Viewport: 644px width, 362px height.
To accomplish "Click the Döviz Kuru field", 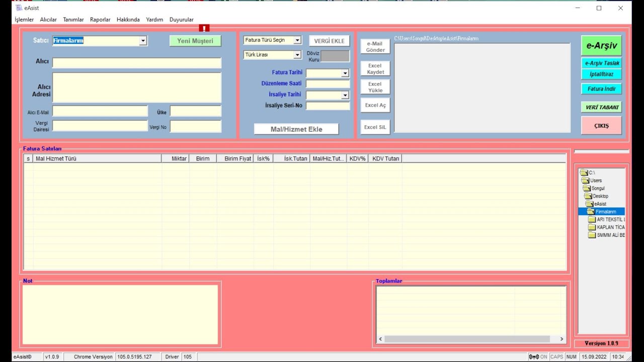I will pyautogui.click(x=335, y=56).
